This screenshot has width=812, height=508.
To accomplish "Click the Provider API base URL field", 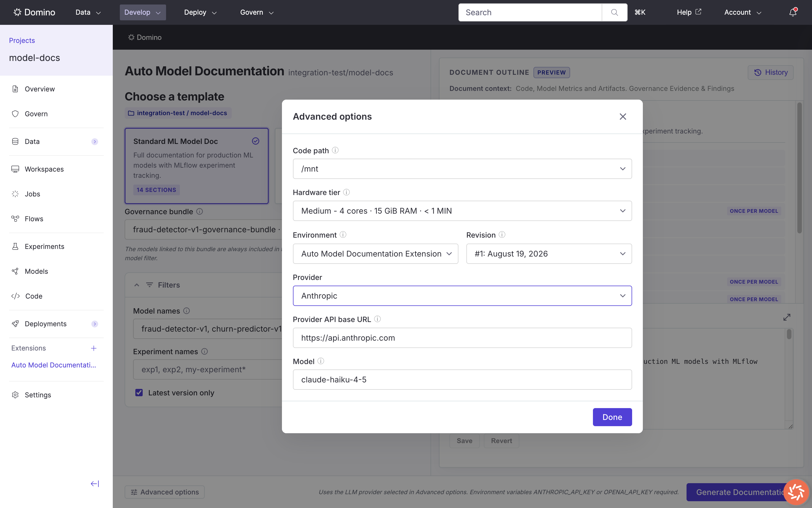I will click(462, 338).
